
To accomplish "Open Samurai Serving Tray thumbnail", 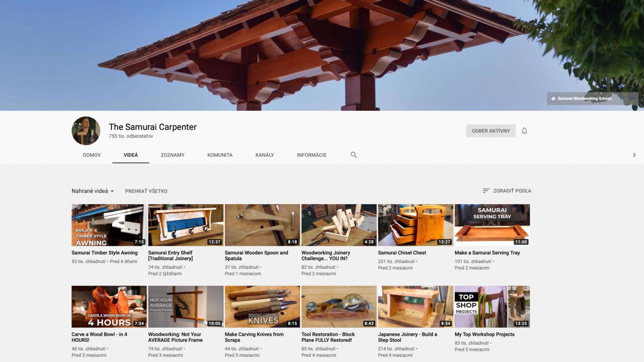I will point(492,225).
